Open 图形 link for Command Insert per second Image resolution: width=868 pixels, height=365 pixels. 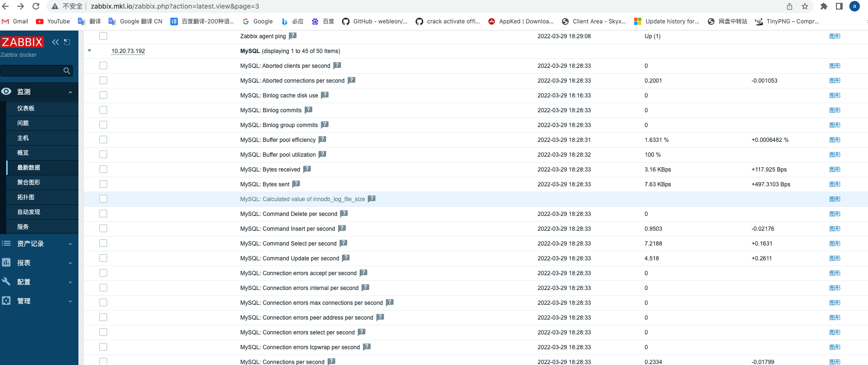[x=835, y=228]
